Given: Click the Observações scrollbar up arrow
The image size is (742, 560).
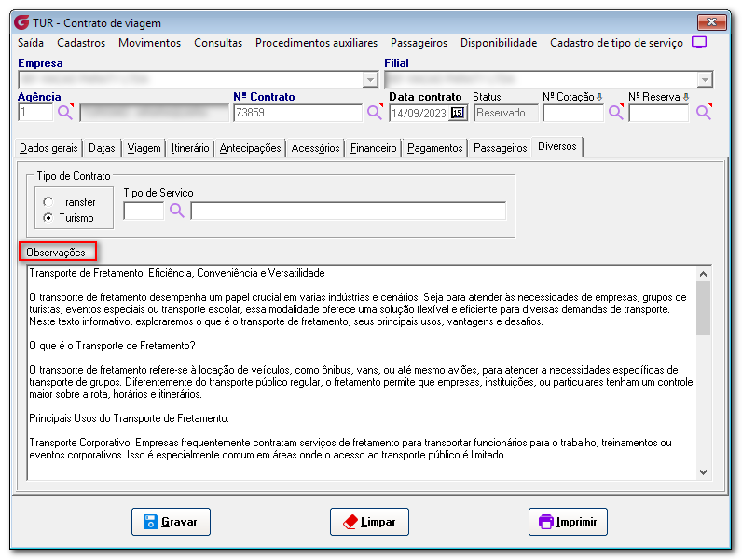Looking at the screenshot, I should point(703,274).
